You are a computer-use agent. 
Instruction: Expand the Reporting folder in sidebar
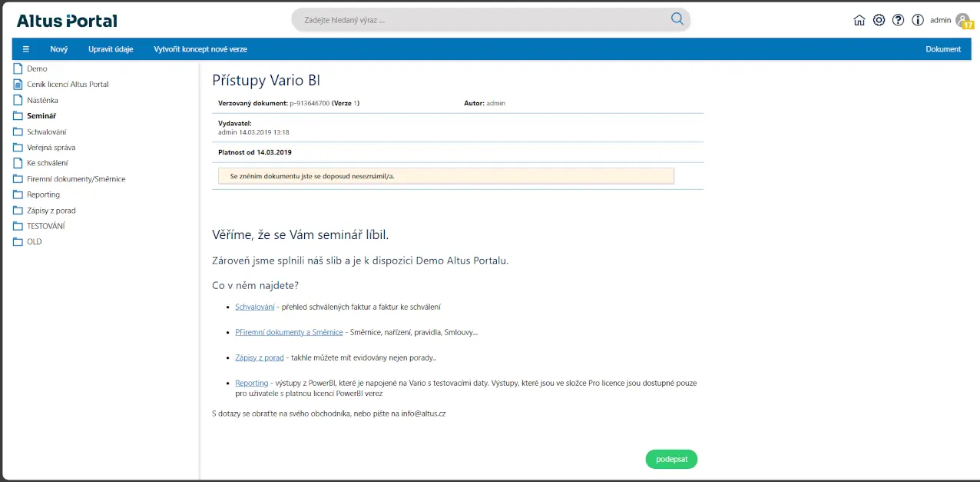point(43,194)
